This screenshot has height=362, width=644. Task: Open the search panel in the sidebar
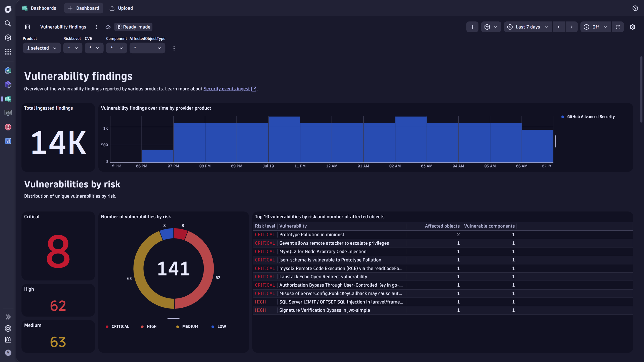point(8,23)
